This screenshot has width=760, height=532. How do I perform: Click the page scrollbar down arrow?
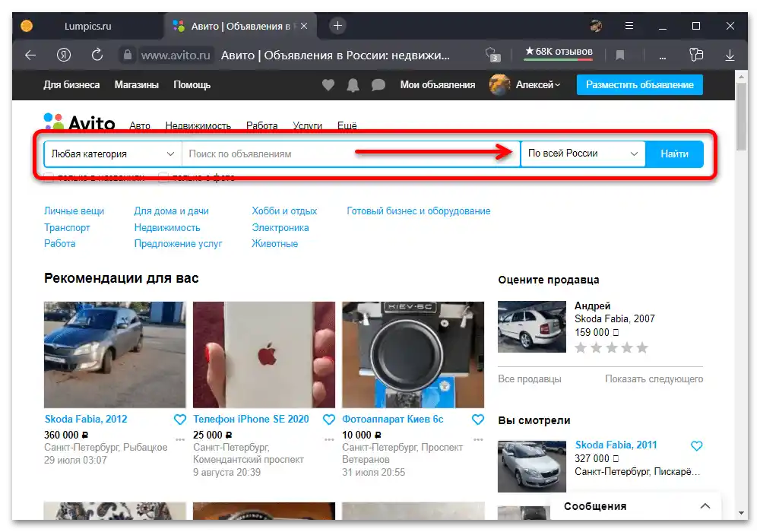[741, 513]
